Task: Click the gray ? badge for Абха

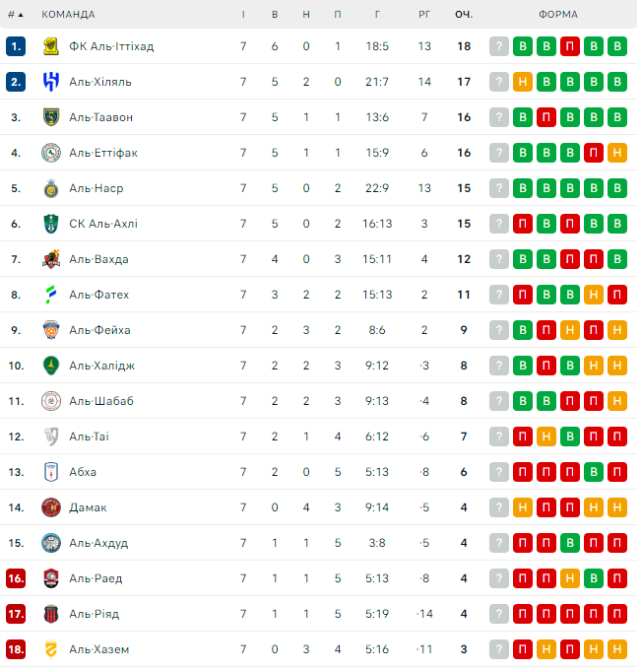Action: pyautogui.click(x=499, y=472)
